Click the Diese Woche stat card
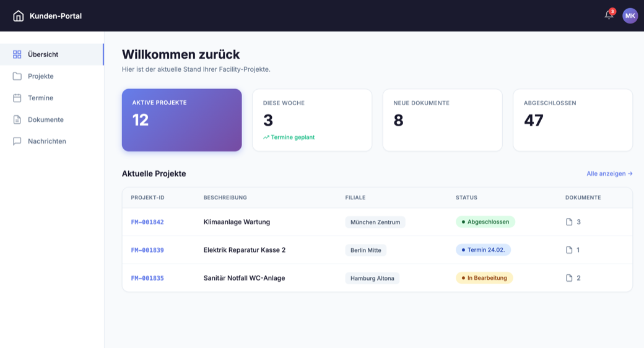Image resolution: width=644 pixels, height=348 pixels. pos(312,120)
